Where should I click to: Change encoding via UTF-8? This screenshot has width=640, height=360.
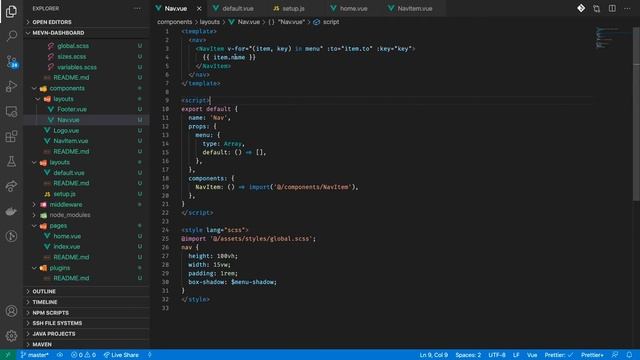point(497,355)
